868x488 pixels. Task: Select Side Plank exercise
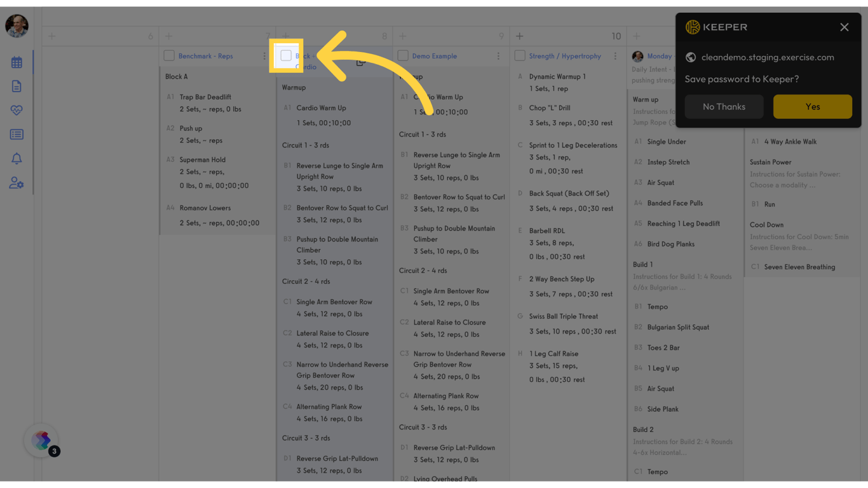coord(663,409)
